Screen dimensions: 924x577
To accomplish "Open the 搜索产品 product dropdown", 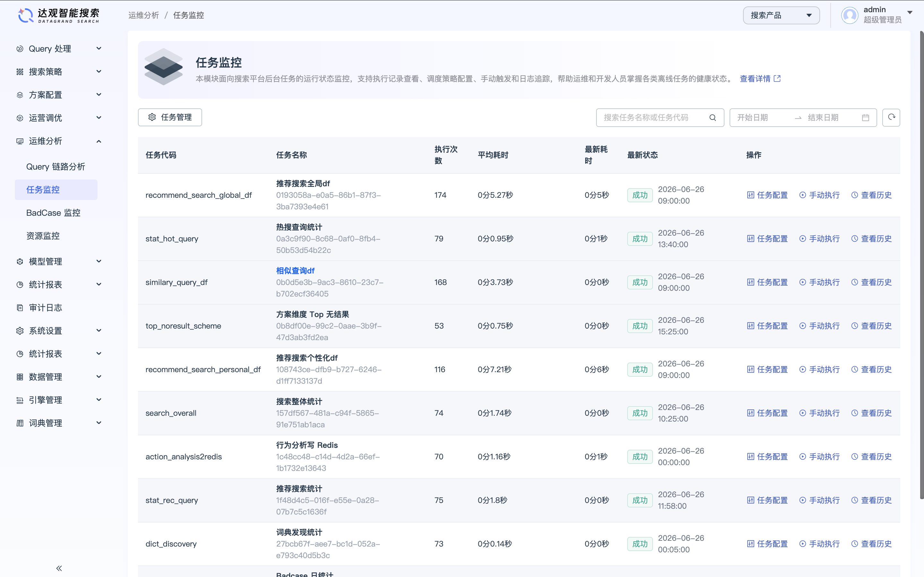I will click(x=781, y=15).
